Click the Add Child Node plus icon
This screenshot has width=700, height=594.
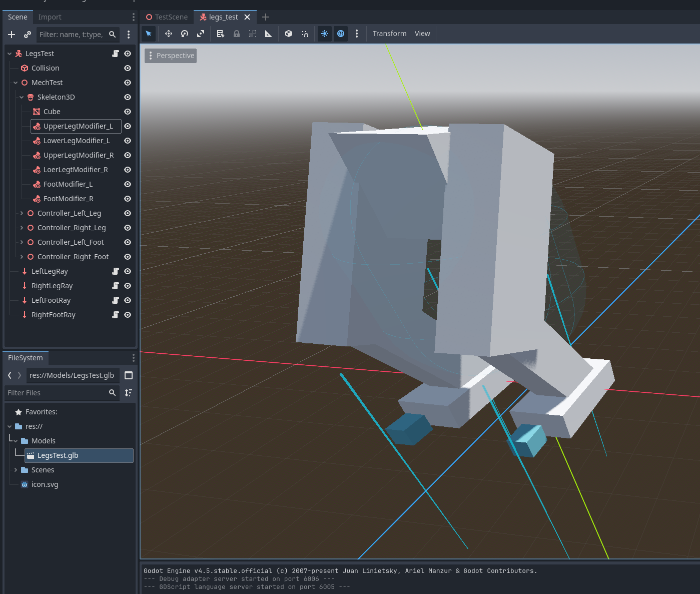click(x=12, y=35)
